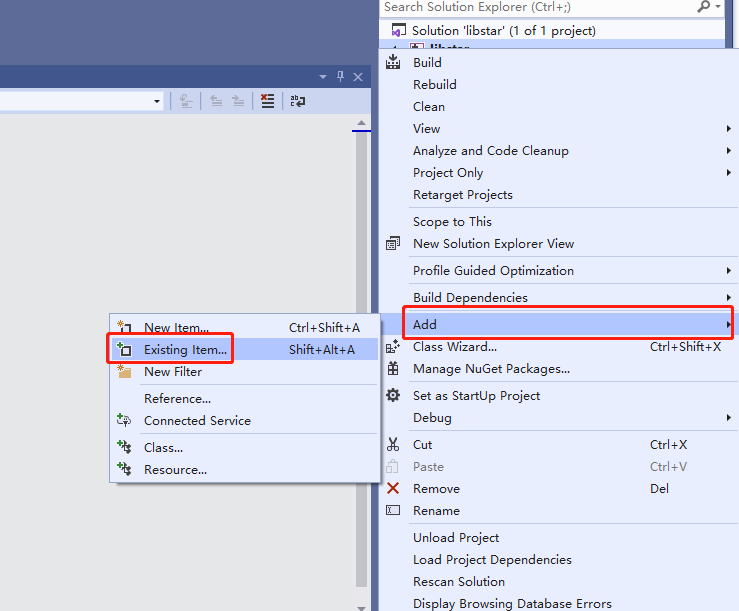Screen dimensions: 739x611
Task: Click the New Item... menu entry
Action: click(176, 327)
